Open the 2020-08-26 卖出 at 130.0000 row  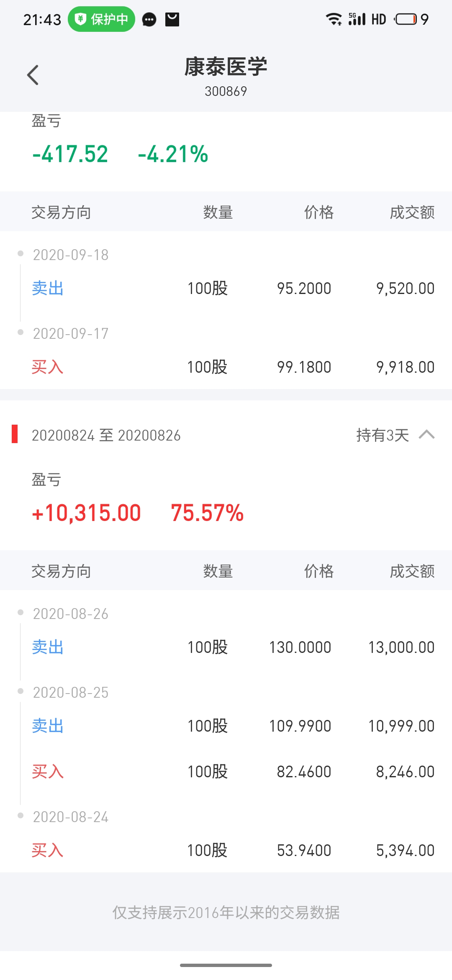pos(226,647)
